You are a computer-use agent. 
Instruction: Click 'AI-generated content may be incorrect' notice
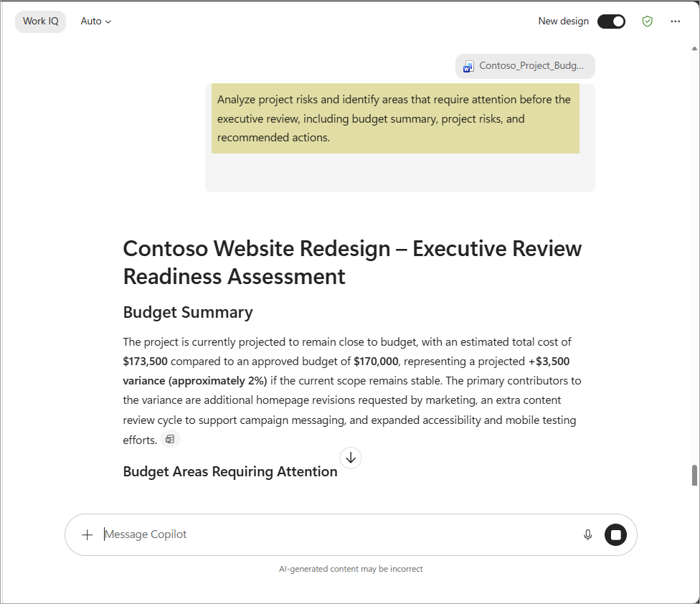coord(351,569)
